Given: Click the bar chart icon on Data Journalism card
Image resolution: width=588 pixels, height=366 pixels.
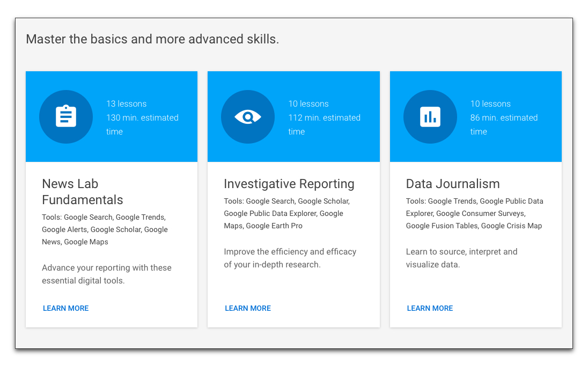Looking at the screenshot, I should click(430, 116).
